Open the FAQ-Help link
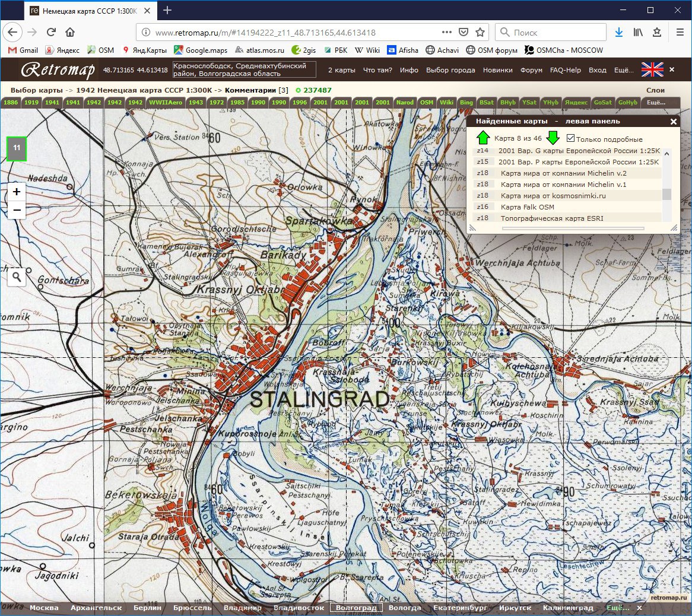The width and height of the screenshot is (692, 616). [x=566, y=69]
